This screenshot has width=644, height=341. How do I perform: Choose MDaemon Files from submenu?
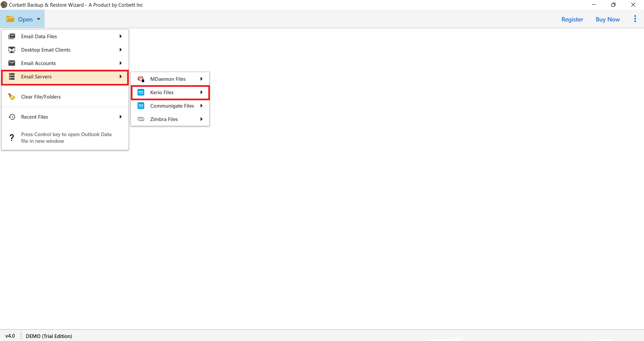click(170, 79)
